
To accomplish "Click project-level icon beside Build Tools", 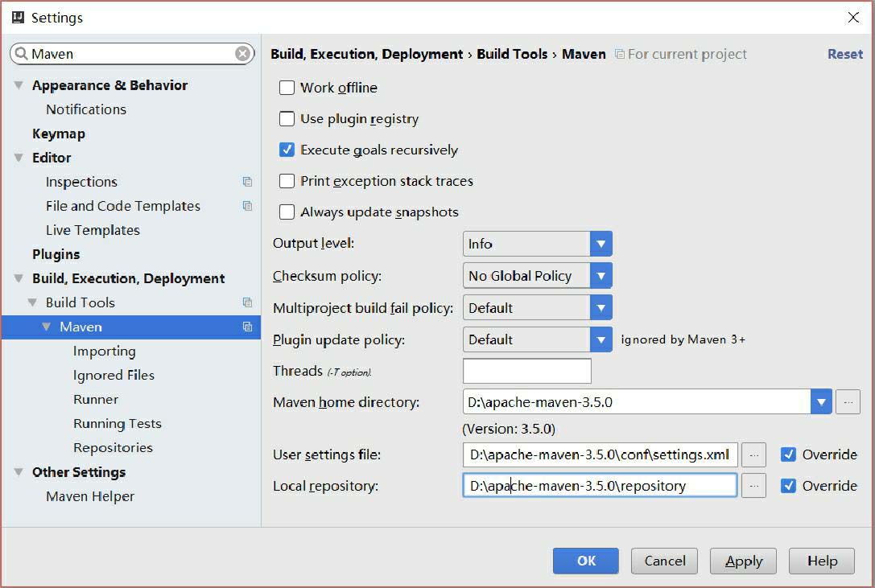I will coord(247,302).
